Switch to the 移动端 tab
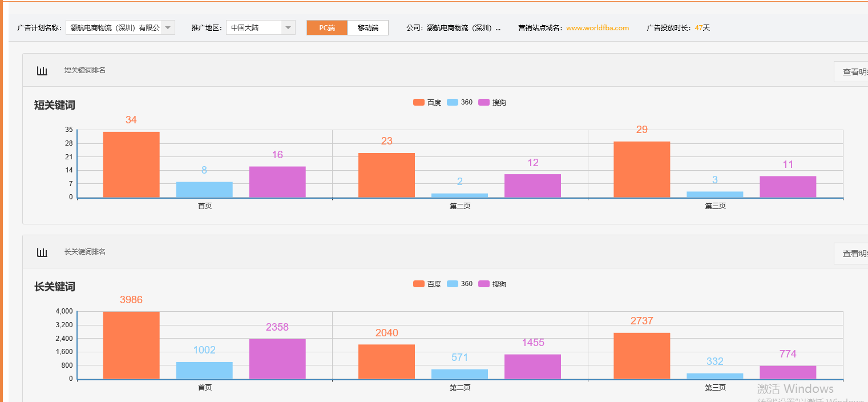Viewport: 868px width, 402px height. (x=368, y=28)
